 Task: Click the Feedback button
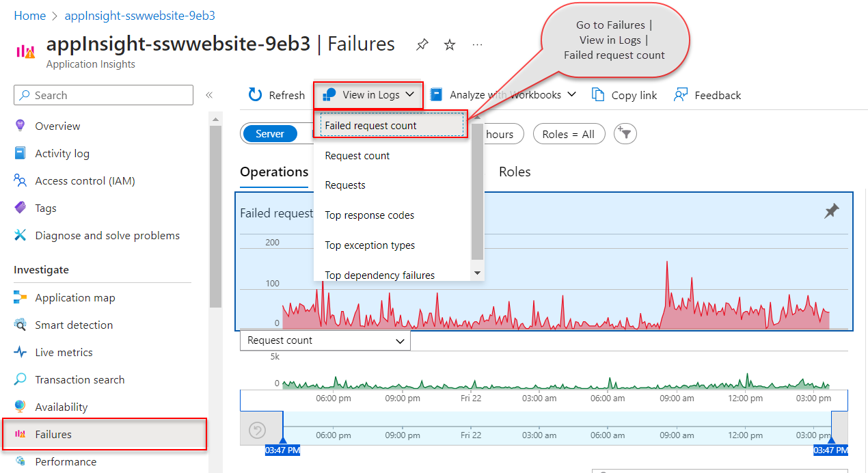(707, 94)
